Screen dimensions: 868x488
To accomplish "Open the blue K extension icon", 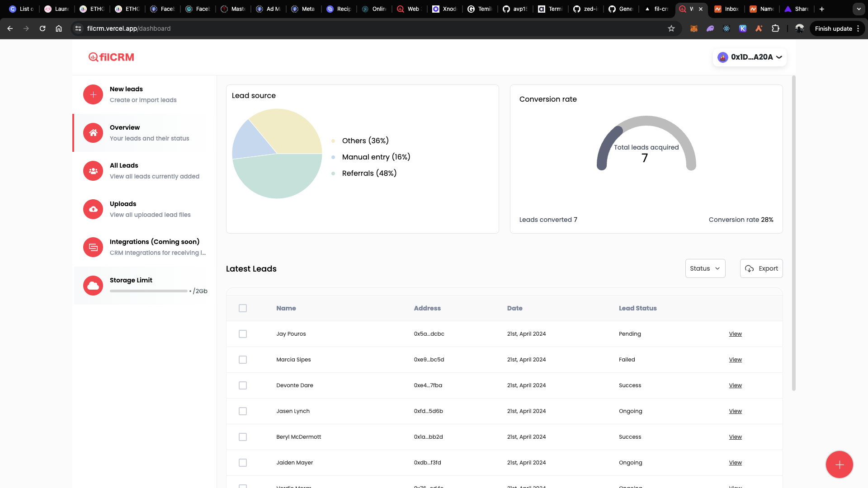I will click(x=743, y=28).
